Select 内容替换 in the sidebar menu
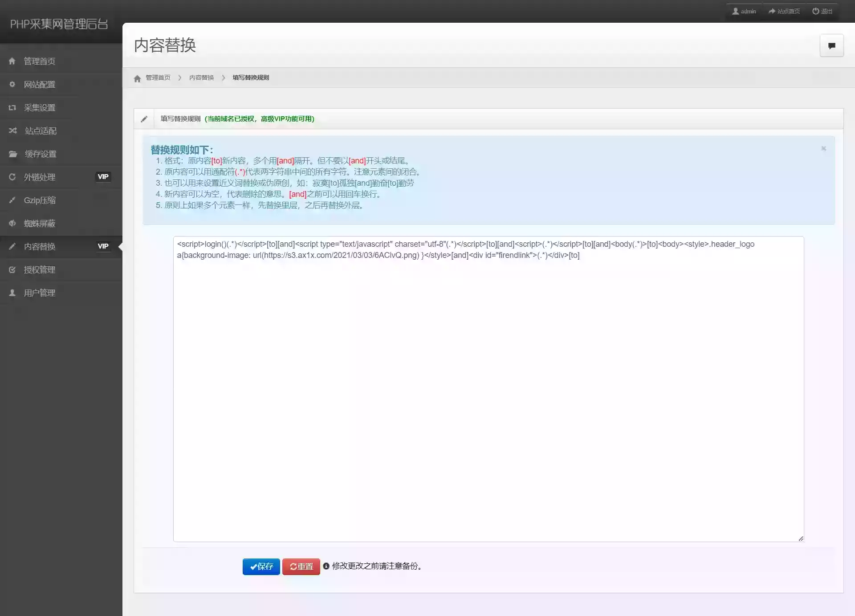 (x=40, y=246)
